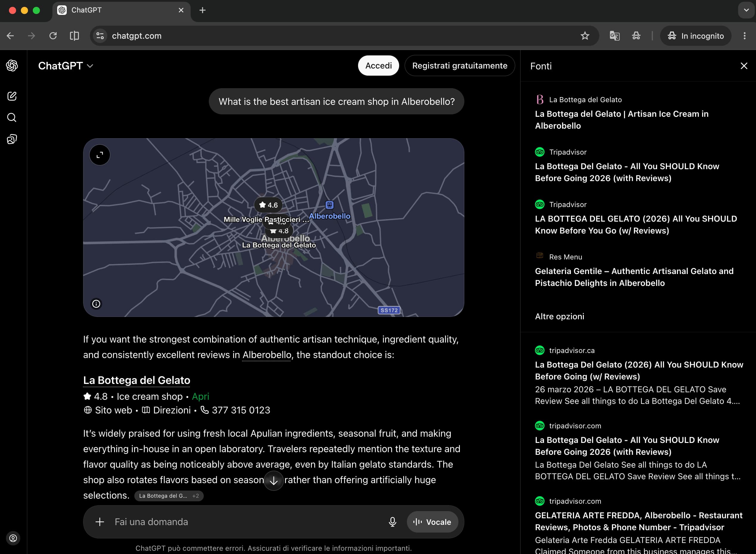The width and height of the screenshot is (756, 554).
Task: Open the Sito web link
Action: click(108, 410)
